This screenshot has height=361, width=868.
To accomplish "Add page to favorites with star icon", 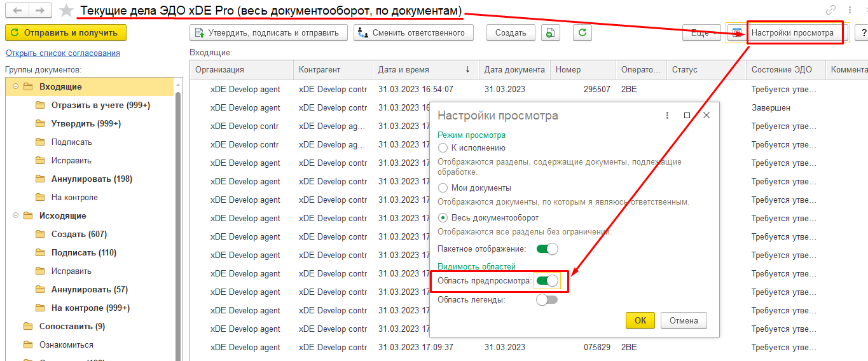I will [65, 11].
